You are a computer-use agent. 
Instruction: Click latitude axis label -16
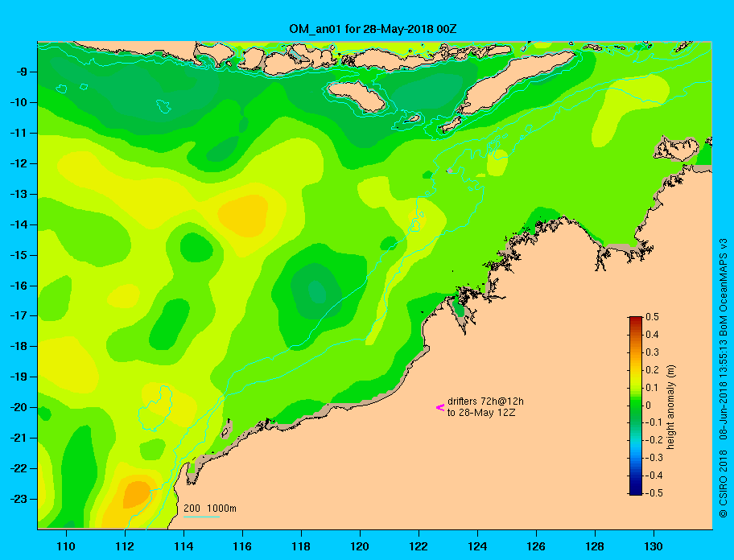click(x=19, y=286)
